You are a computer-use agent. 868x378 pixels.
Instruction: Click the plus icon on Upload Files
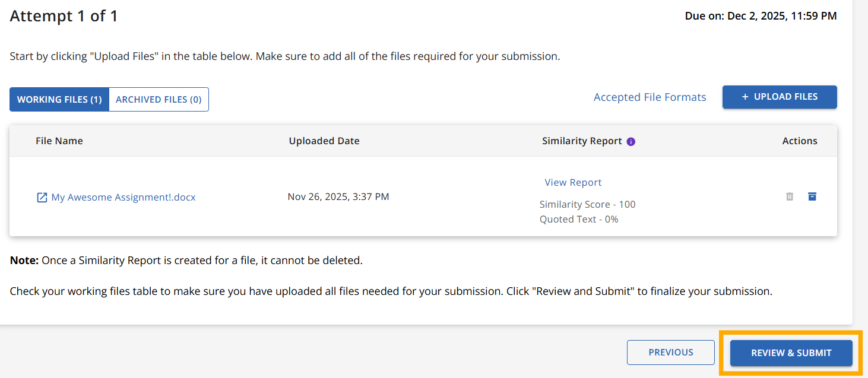pyautogui.click(x=745, y=97)
